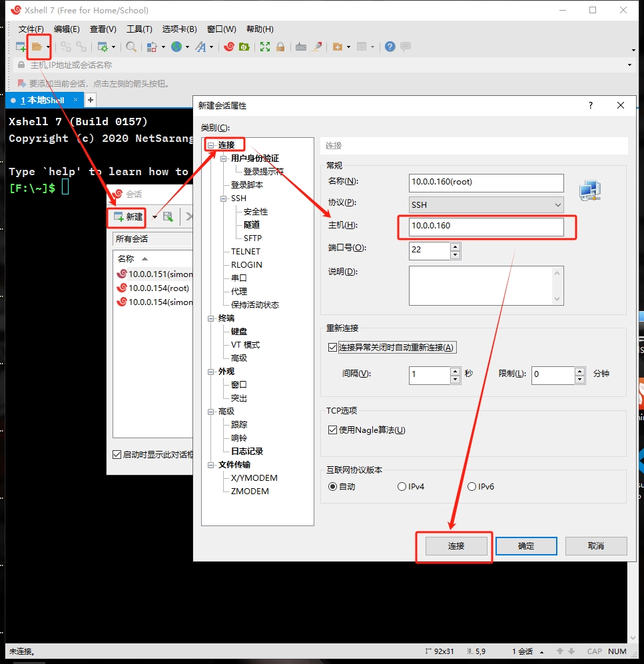Screen dimensions: 644x664
Task: Click the save icon in Sessions dialog
Action: tap(168, 217)
